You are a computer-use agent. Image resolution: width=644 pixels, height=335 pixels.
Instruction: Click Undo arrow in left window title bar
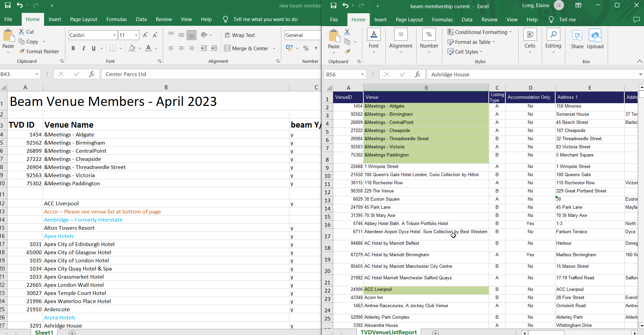tap(20, 5)
